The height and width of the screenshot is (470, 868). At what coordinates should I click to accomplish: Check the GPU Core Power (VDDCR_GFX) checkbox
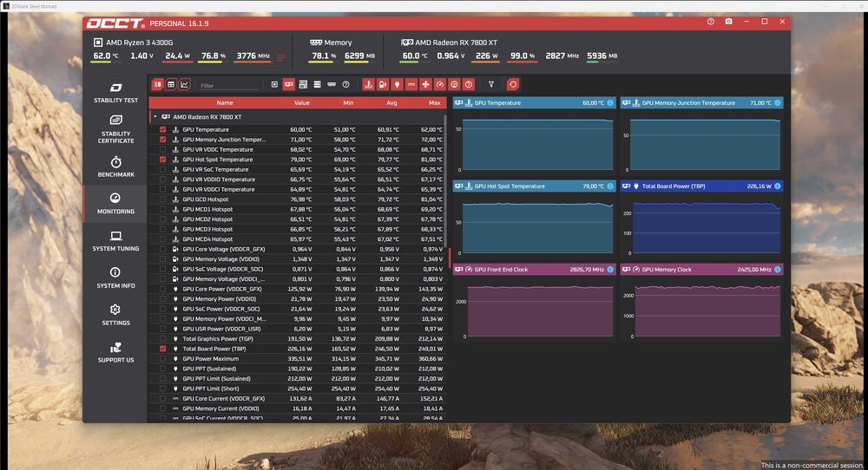pos(163,289)
